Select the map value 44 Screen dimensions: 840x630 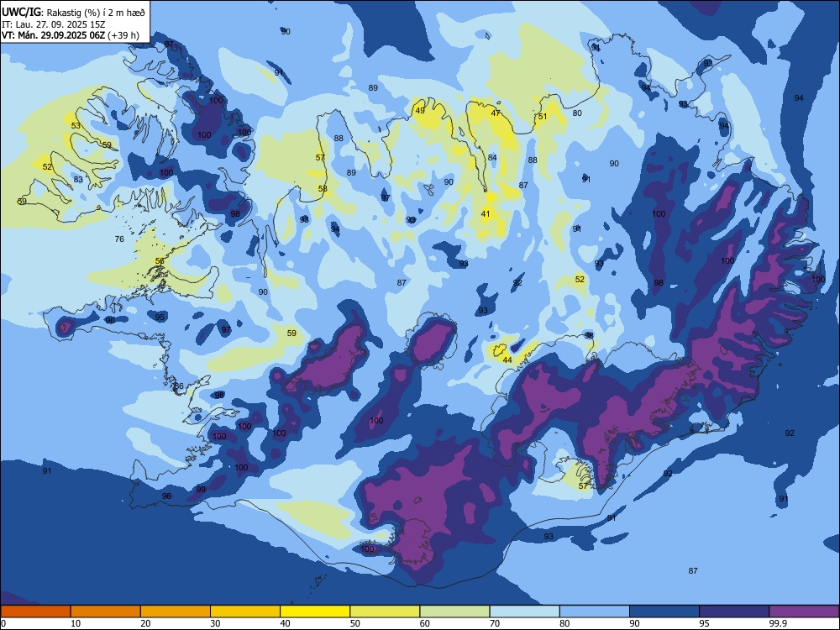pos(507,360)
